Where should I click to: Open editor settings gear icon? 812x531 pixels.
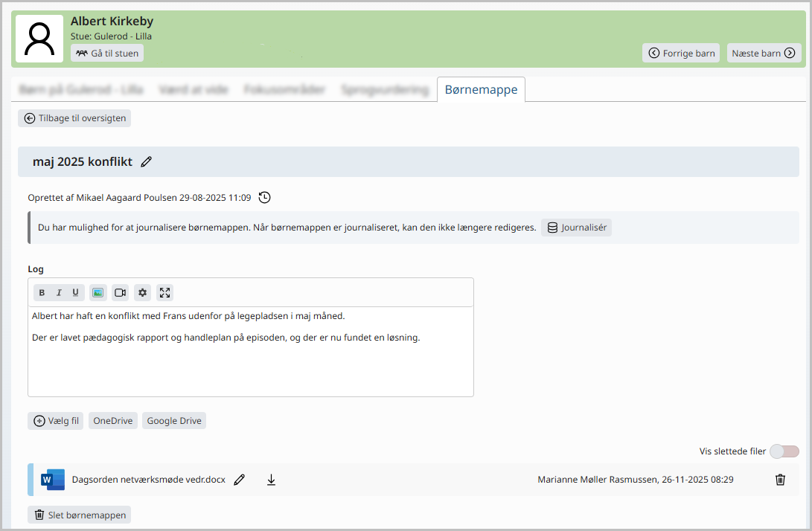click(142, 292)
